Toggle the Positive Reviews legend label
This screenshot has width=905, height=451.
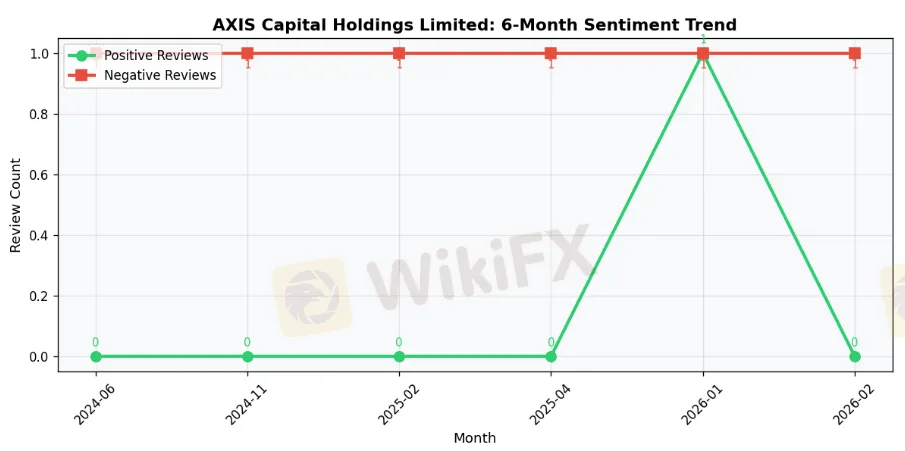156,56
